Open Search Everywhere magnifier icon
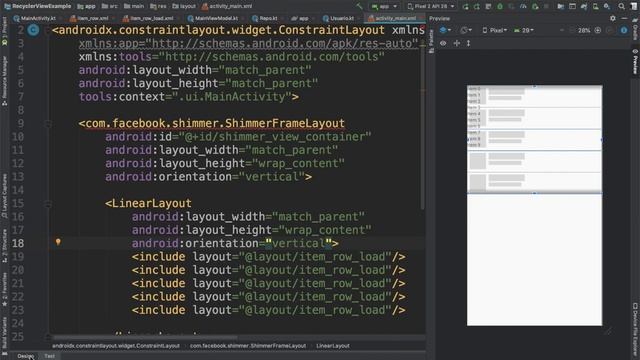Viewport: 640px width, 360px height. tap(621, 6)
